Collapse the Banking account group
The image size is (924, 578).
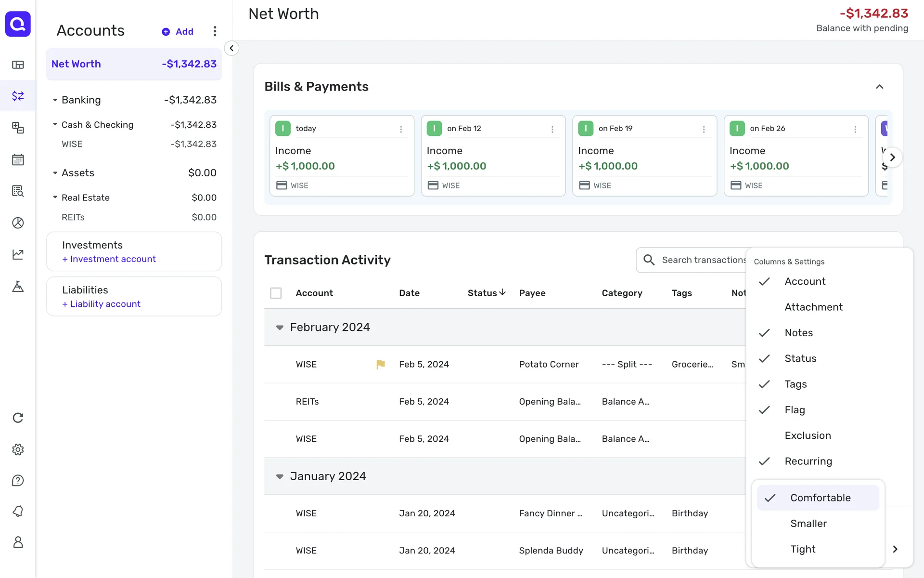(x=55, y=100)
